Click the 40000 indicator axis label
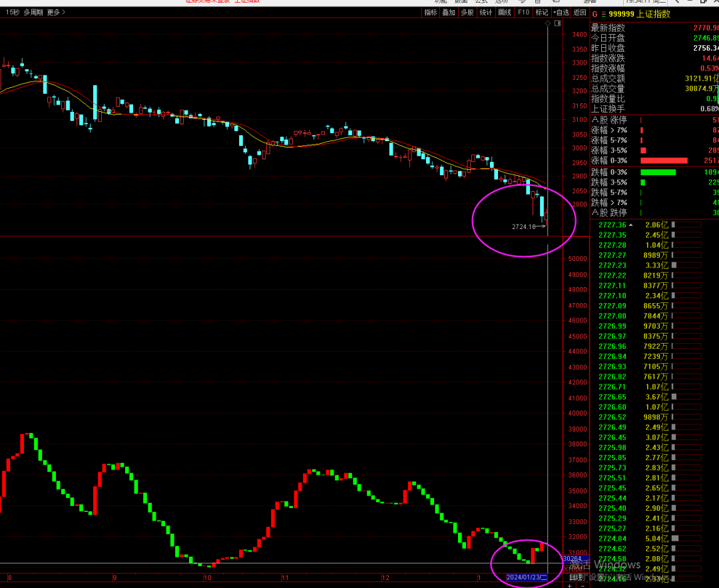The image size is (719, 588). click(x=578, y=414)
